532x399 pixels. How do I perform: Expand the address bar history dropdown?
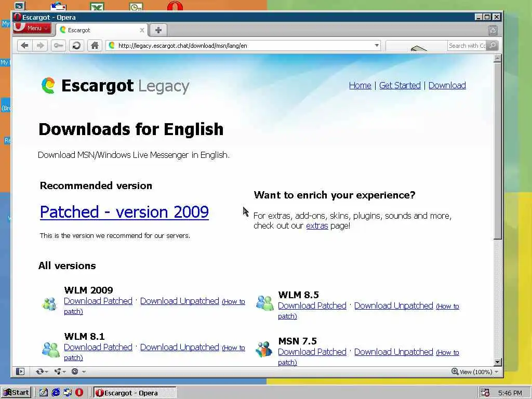point(377,46)
